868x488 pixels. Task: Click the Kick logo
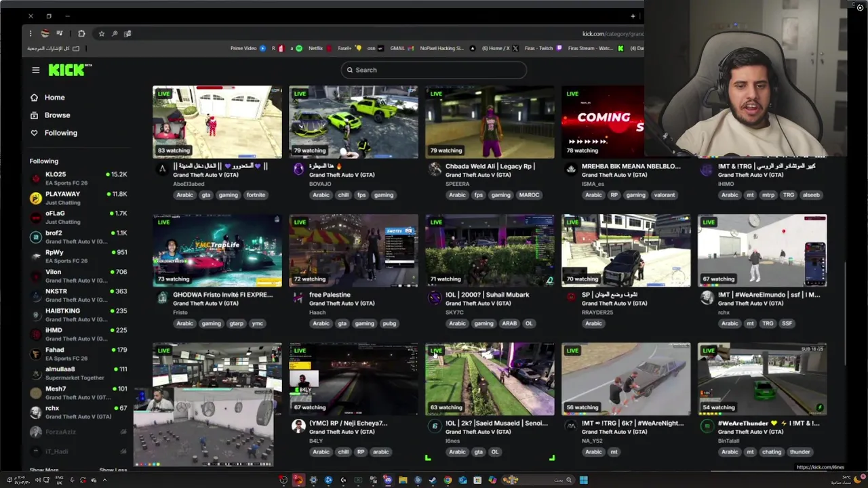pos(69,70)
